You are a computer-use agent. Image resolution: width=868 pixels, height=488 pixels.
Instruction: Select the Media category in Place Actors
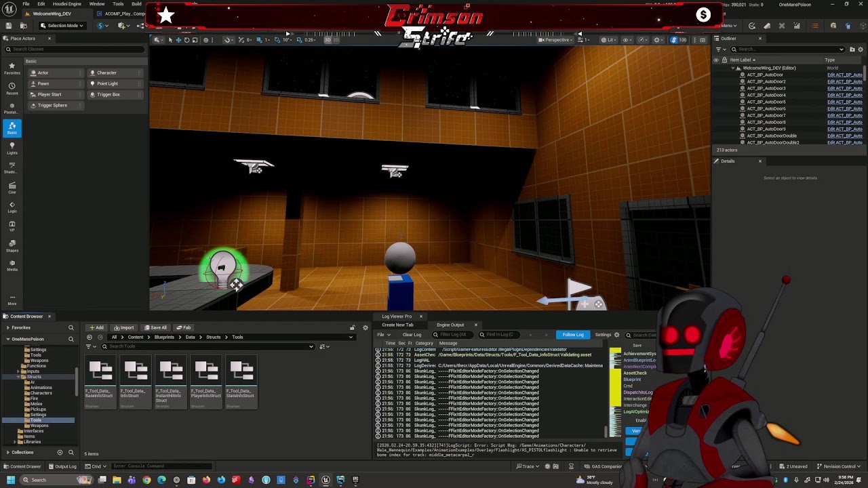[12, 265]
